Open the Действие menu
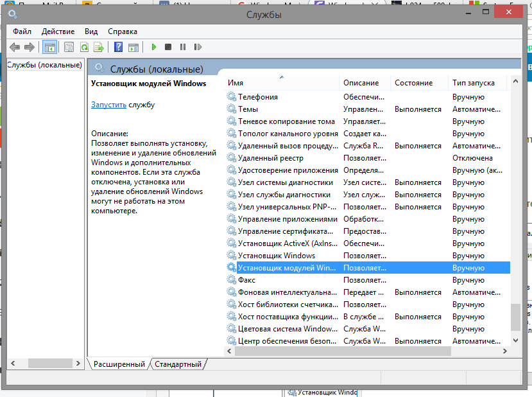 (58, 31)
